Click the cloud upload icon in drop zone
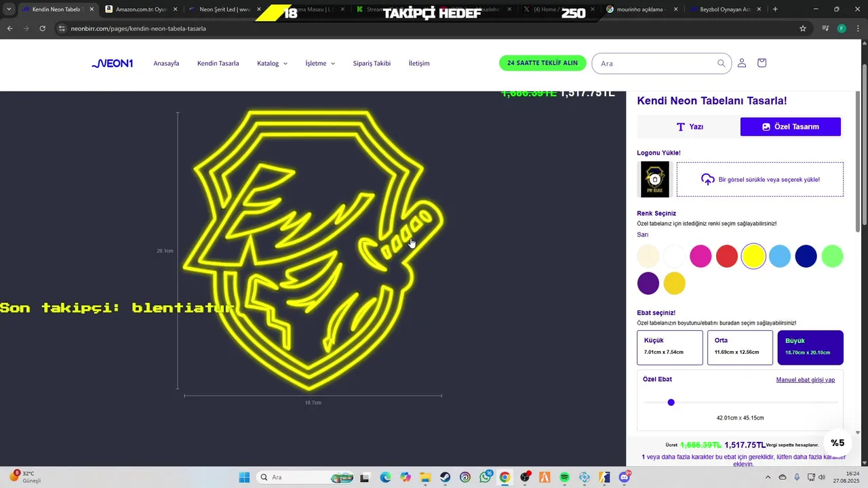868x488 pixels. [708, 180]
